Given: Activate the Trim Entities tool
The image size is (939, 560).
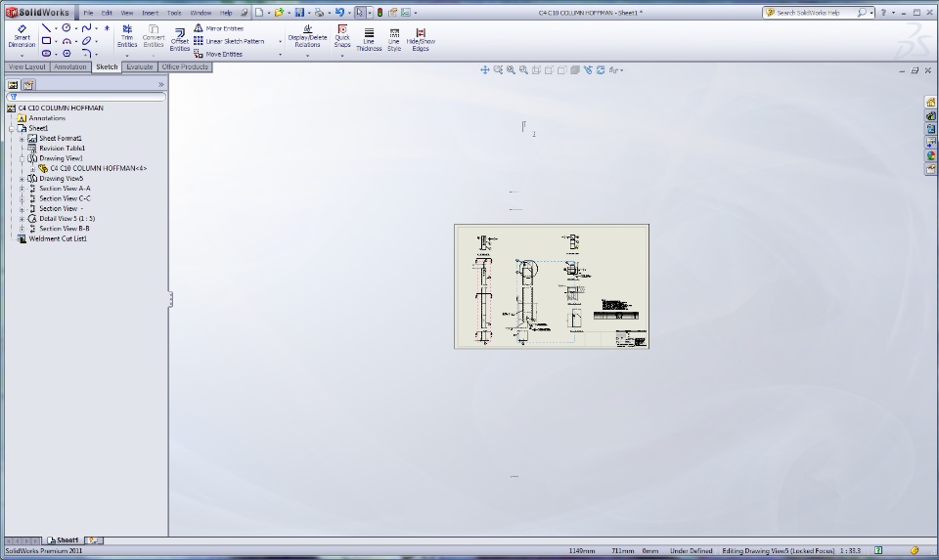Looking at the screenshot, I should pos(127,36).
